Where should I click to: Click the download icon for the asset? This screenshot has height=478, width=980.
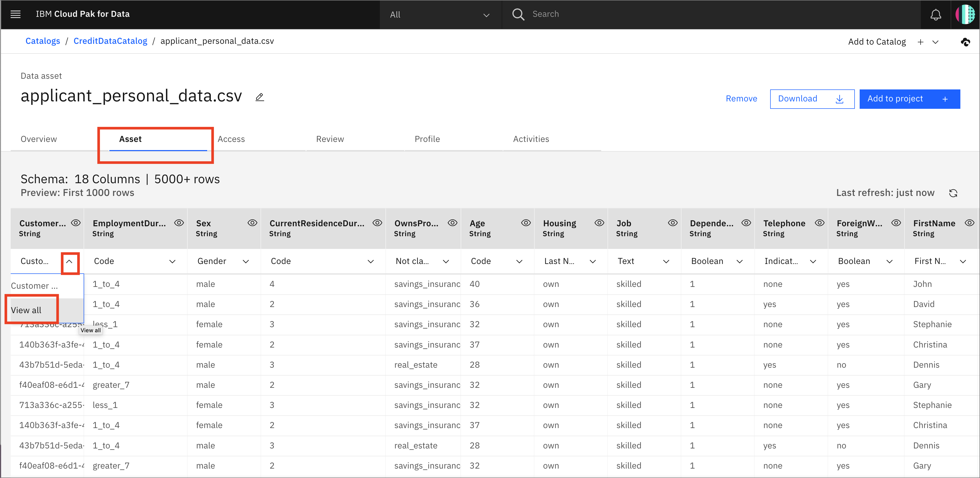840,99
